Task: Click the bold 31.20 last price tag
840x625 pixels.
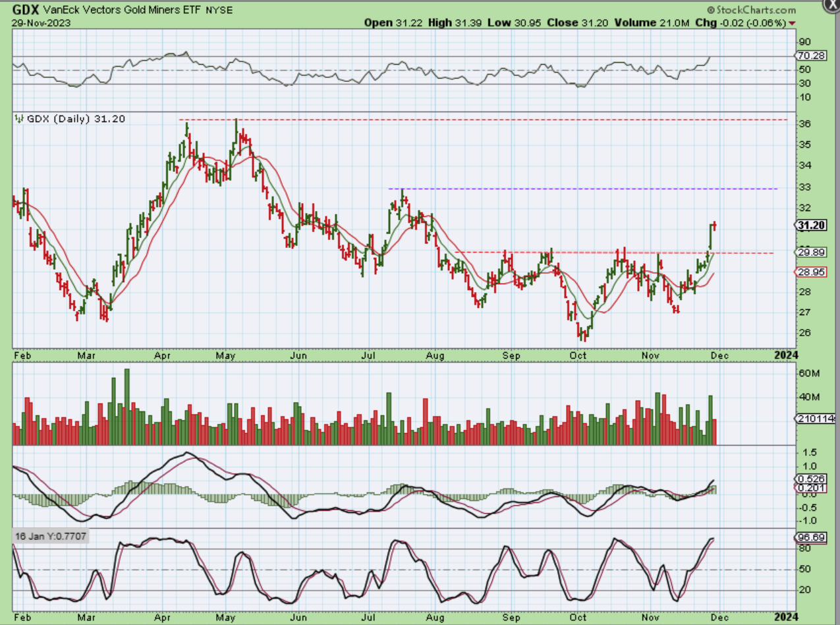Action: [x=811, y=225]
